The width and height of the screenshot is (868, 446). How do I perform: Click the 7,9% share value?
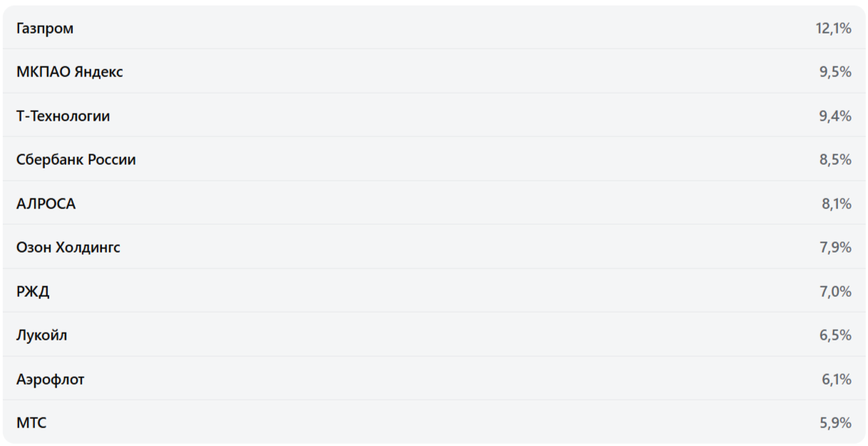pos(835,248)
